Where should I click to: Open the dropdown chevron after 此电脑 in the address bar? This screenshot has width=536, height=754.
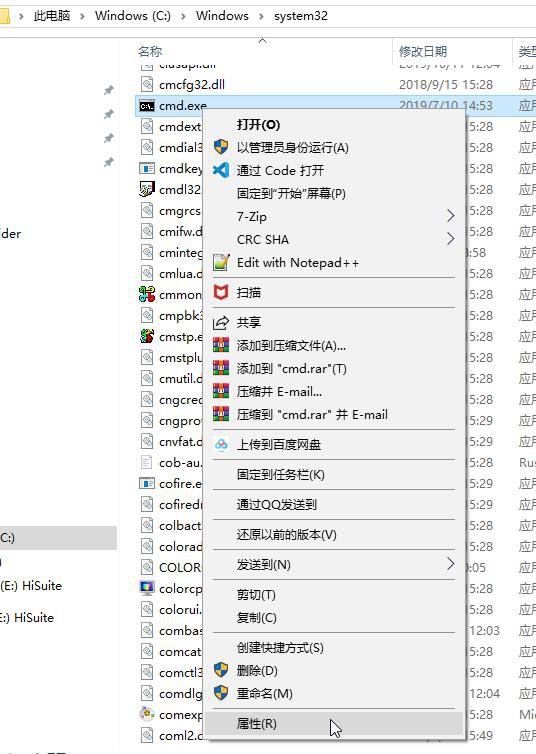pyautogui.click(x=82, y=16)
